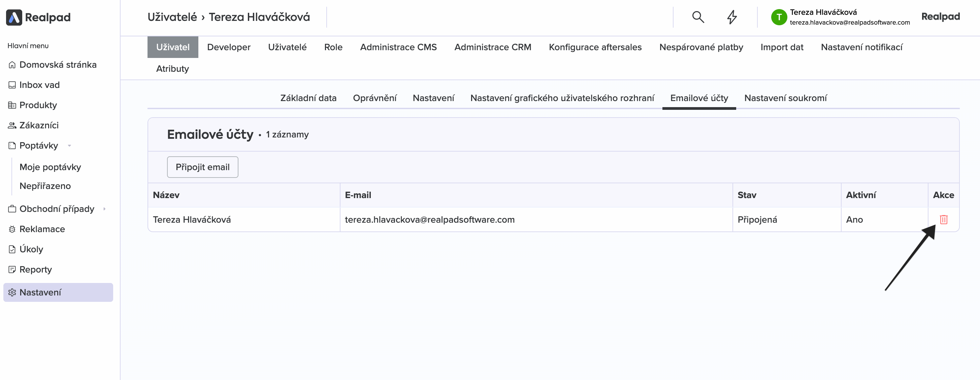Open the search magnifier icon
This screenshot has height=380, width=980.
[698, 17]
